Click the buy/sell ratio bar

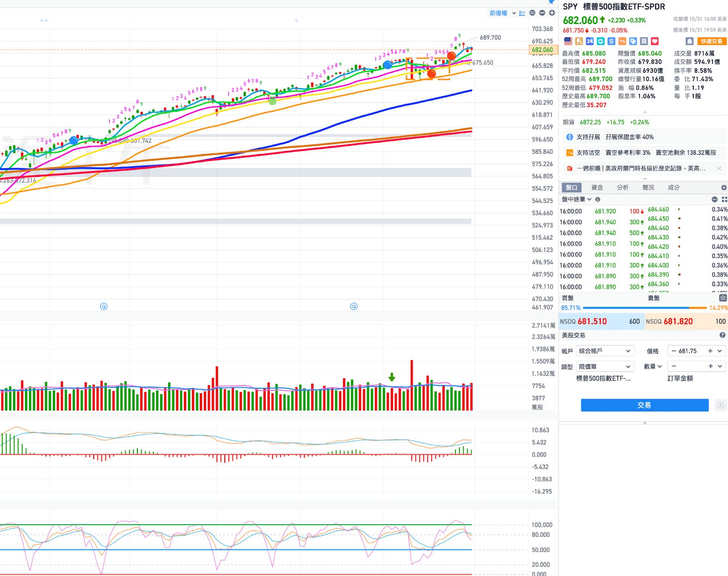[x=645, y=308]
